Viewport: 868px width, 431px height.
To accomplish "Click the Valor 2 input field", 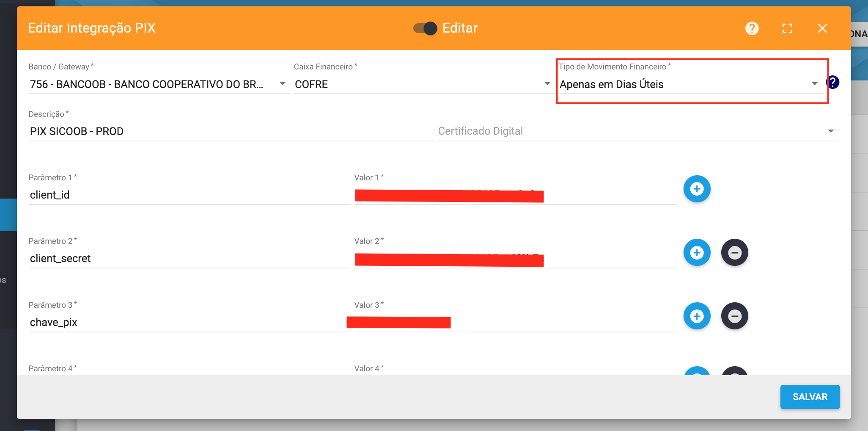I will click(515, 259).
